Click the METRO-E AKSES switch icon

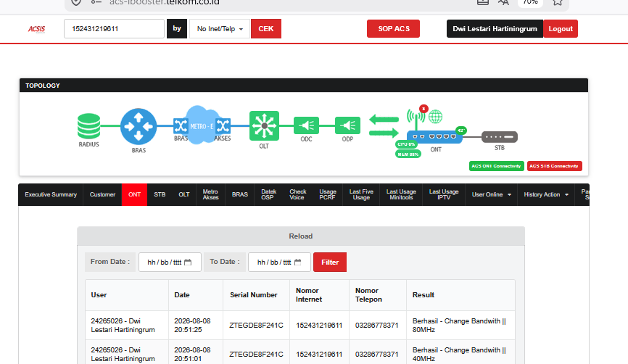[223, 125]
